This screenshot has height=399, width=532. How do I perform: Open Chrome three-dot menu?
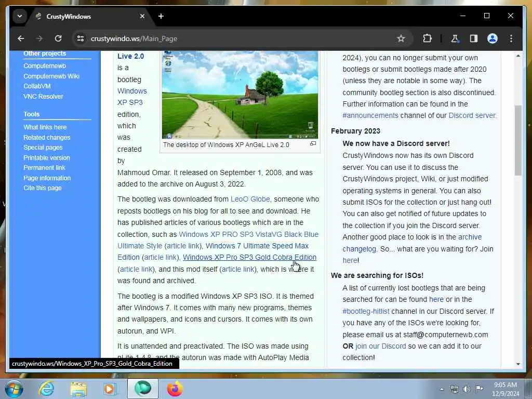(511, 38)
